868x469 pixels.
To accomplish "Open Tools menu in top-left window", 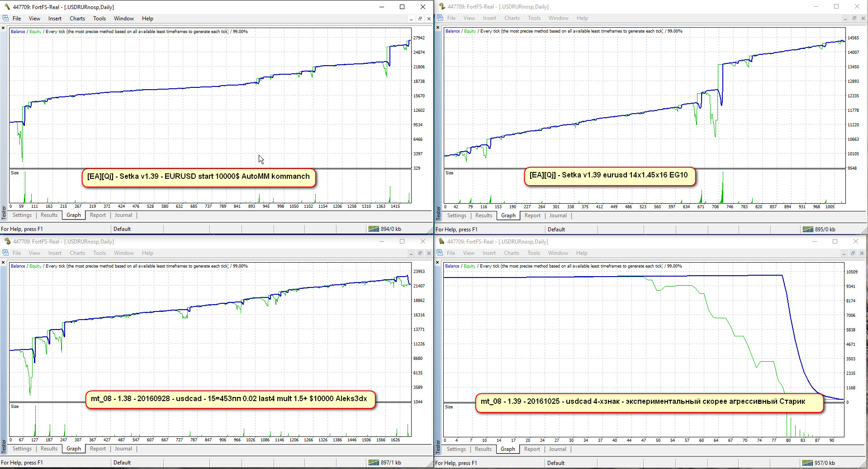I will [100, 19].
